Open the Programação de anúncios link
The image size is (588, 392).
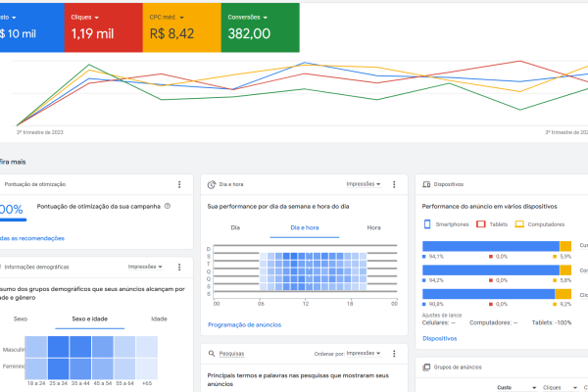(244, 324)
